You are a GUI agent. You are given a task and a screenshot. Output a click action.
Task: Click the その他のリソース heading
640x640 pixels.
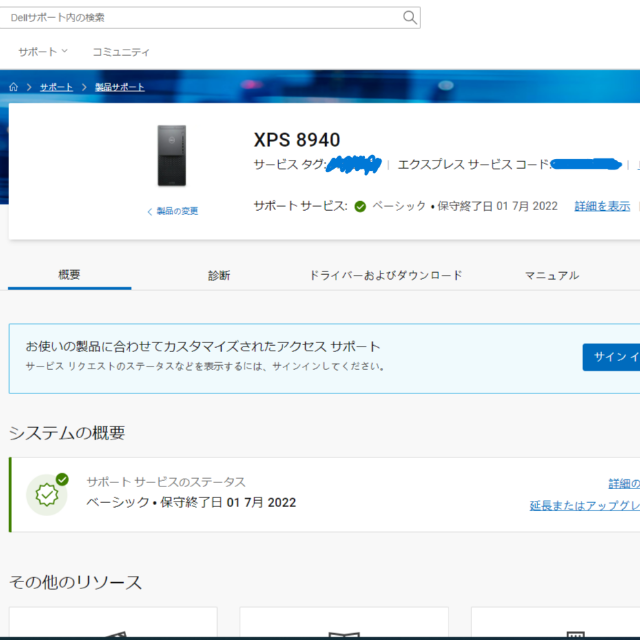coord(76,582)
